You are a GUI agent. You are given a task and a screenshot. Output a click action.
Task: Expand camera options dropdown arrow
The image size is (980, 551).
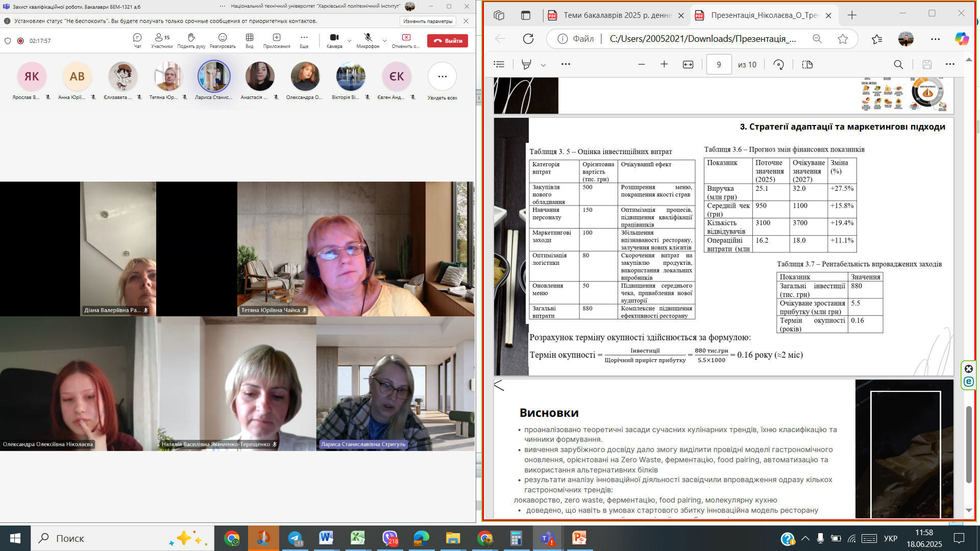(349, 40)
